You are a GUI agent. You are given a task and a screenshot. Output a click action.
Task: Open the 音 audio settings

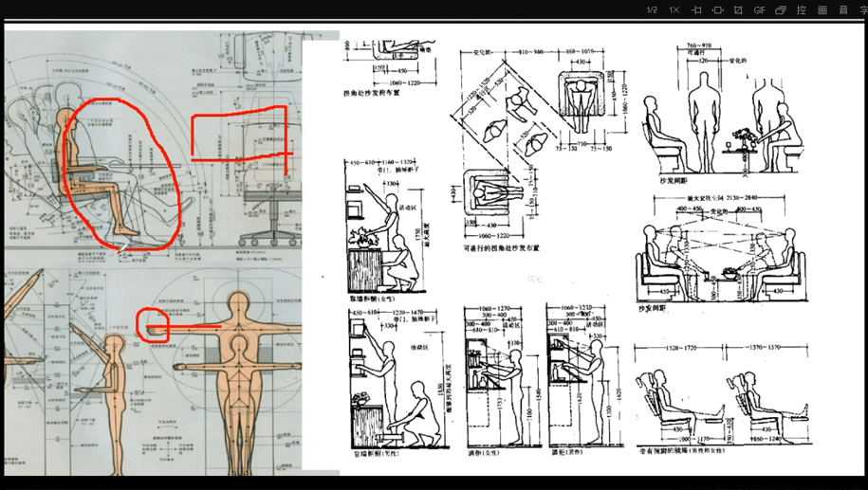843,9
